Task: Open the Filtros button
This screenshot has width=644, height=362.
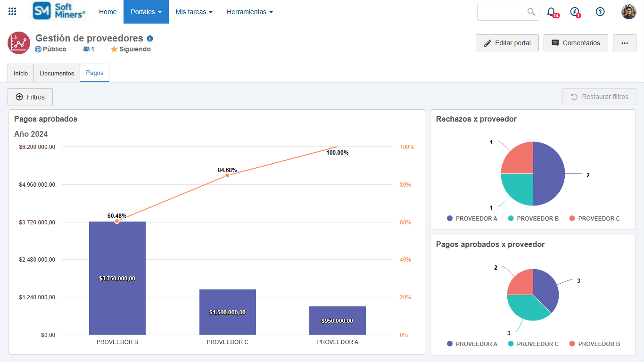Action: point(30,97)
